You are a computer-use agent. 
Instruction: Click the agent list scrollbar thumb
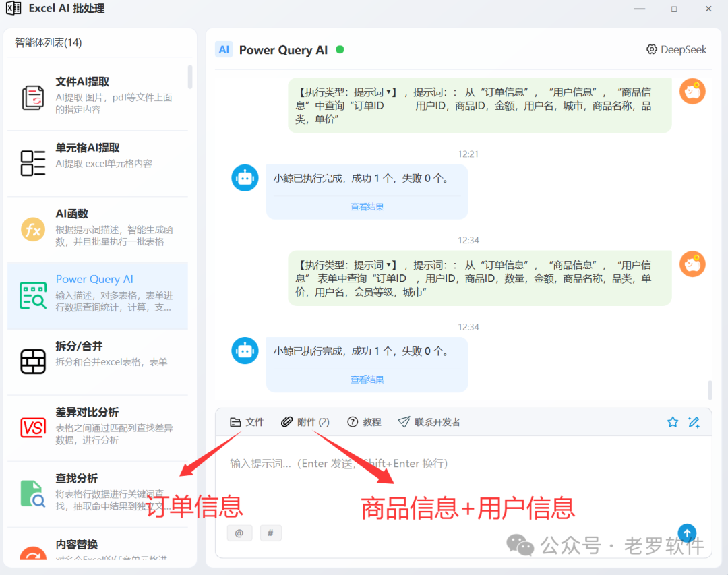pos(190,77)
